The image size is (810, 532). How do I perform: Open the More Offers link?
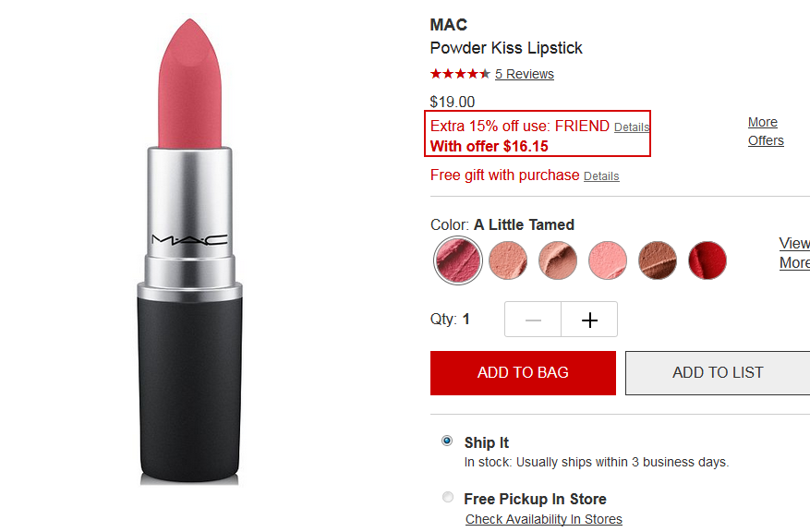[x=766, y=131]
